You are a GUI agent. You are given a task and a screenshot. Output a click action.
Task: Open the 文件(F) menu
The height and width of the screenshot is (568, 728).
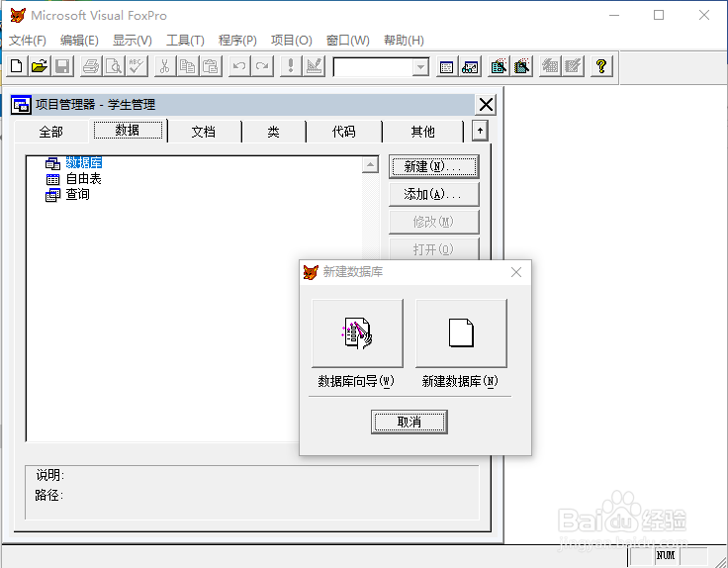pyautogui.click(x=28, y=41)
